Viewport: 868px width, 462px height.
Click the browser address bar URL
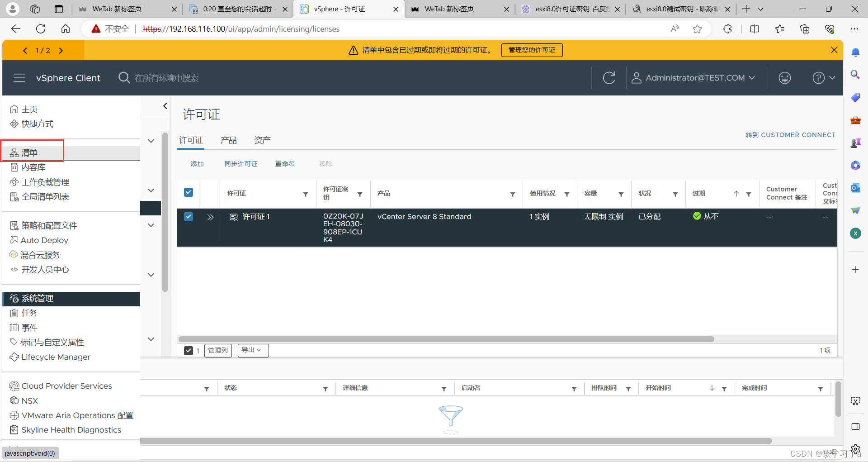tap(241, 29)
